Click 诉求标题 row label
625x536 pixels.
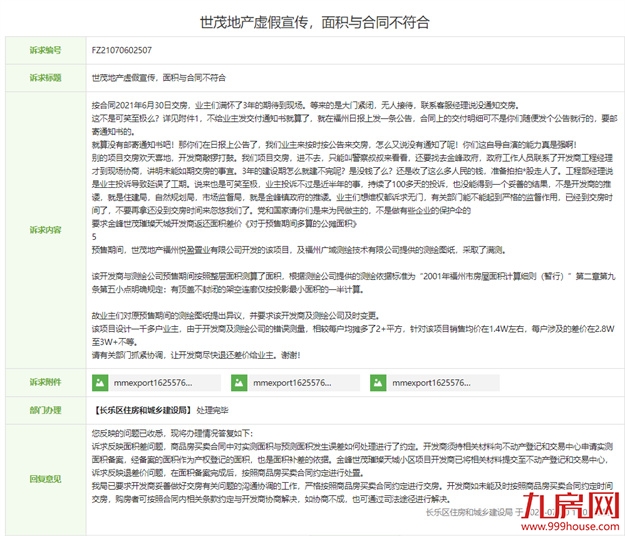45,78
